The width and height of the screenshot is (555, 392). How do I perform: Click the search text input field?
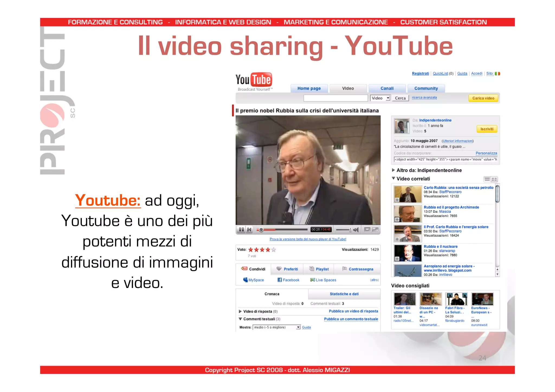[x=335, y=98]
